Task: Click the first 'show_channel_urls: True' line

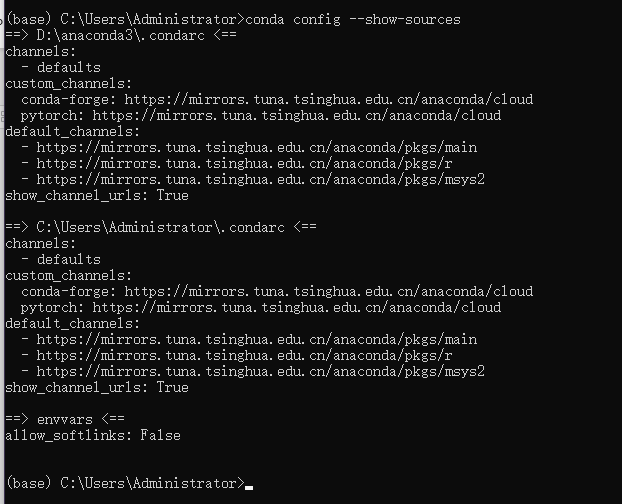Action: 97,195
